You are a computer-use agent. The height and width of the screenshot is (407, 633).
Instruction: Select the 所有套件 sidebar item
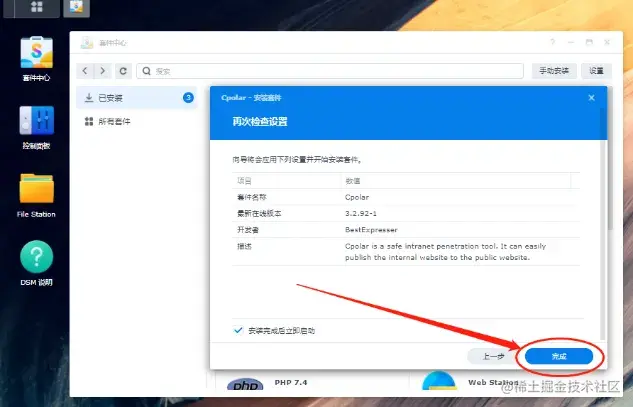point(136,121)
